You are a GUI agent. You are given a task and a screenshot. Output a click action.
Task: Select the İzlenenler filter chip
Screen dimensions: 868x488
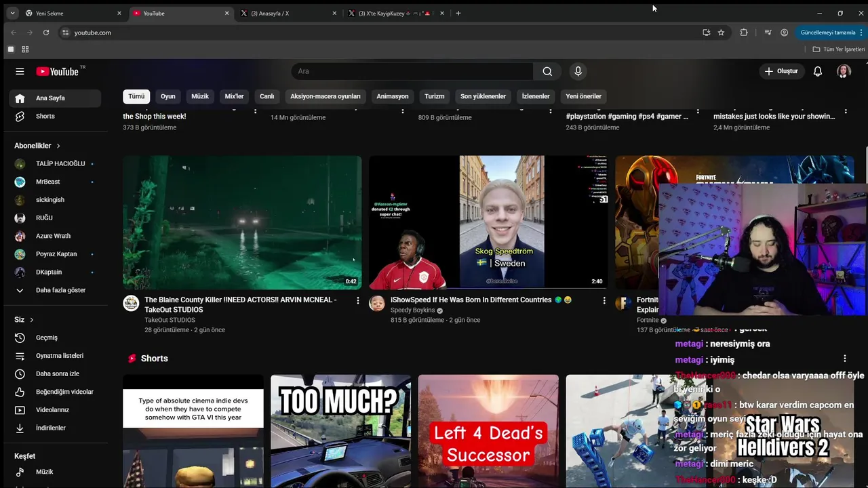pyautogui.click(x=536, y=96)
